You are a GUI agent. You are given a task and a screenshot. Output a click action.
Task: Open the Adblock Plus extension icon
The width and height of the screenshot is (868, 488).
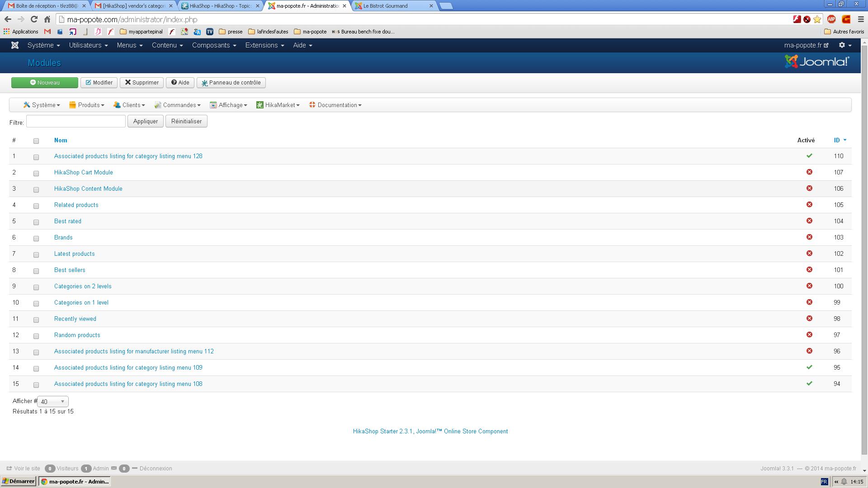coord(831,19)
